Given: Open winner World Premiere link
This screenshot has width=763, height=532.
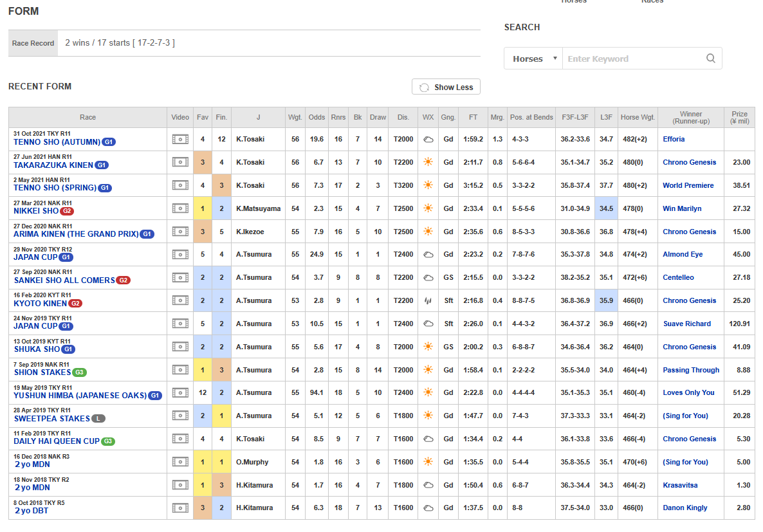Looking at the screenshot, I should pos(688,185).
